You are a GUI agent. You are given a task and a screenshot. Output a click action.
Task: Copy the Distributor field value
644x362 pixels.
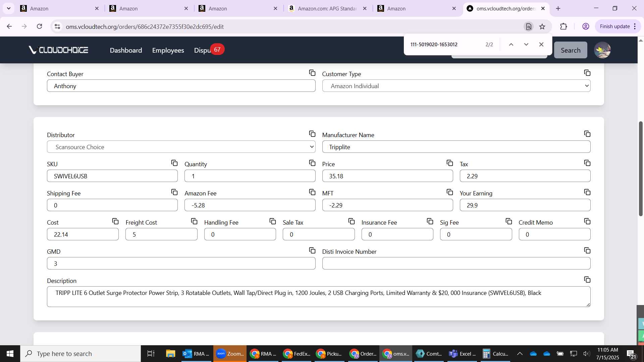[312, 134]
